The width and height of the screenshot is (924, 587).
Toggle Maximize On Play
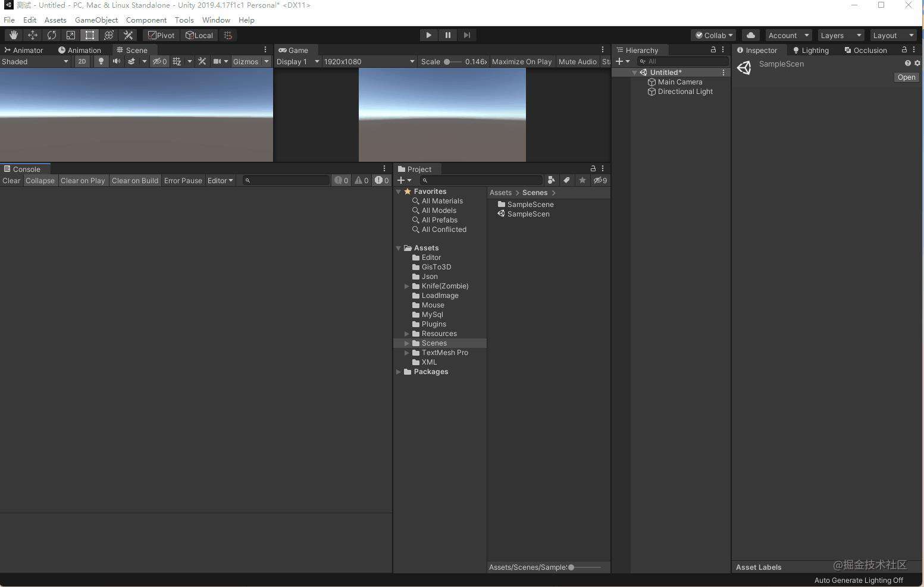coord(522,61)
